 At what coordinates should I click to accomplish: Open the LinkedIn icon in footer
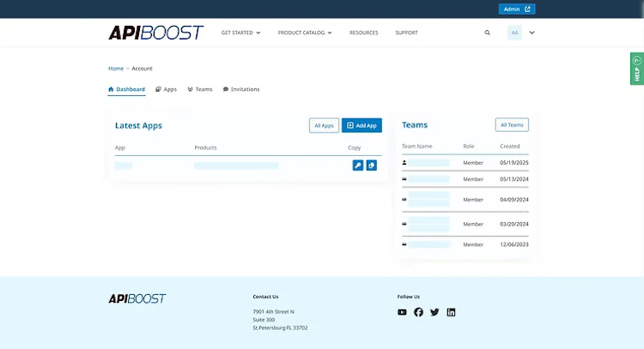[451, 312]
